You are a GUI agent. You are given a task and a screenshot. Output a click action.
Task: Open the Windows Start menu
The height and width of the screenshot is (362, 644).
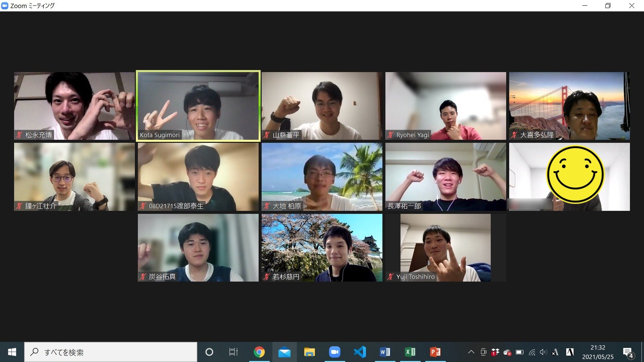pyautogui.click(x=12, y=352)
